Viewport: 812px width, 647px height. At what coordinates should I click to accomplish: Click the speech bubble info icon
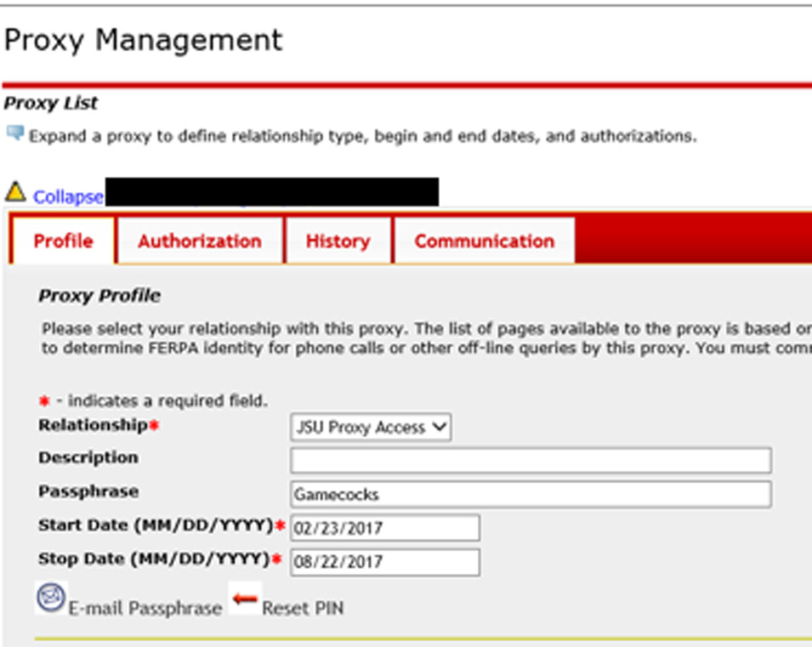(15, 133)
